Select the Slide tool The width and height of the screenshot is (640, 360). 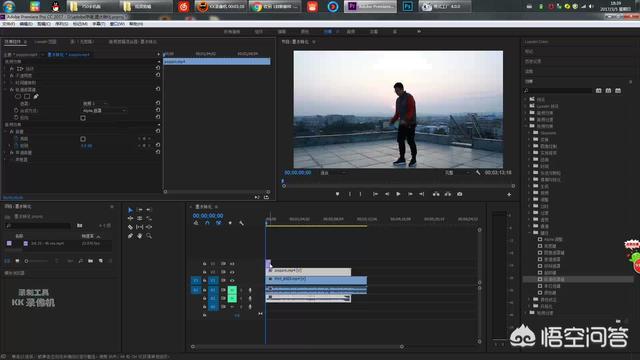pyautogui.click(x=149, y=227)
